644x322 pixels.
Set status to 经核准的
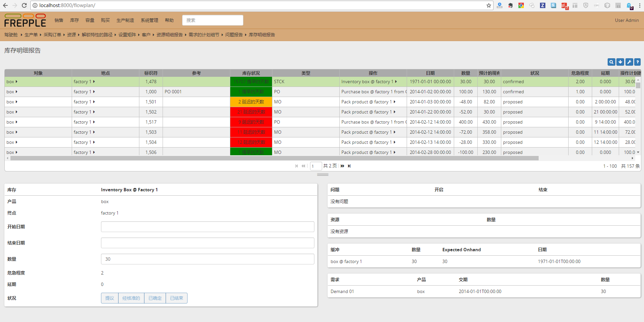tap(131, 298)
